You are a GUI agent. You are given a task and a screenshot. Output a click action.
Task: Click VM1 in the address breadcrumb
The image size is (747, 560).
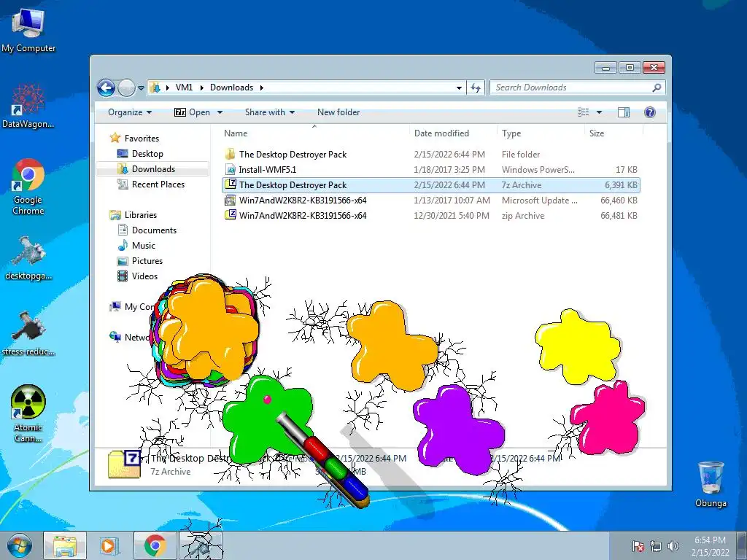coord(184,87)
